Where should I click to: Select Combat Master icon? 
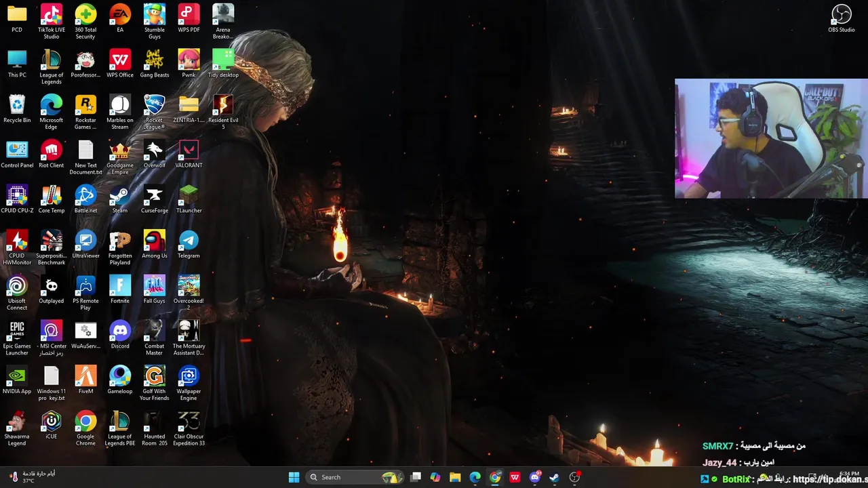(155, 338)
